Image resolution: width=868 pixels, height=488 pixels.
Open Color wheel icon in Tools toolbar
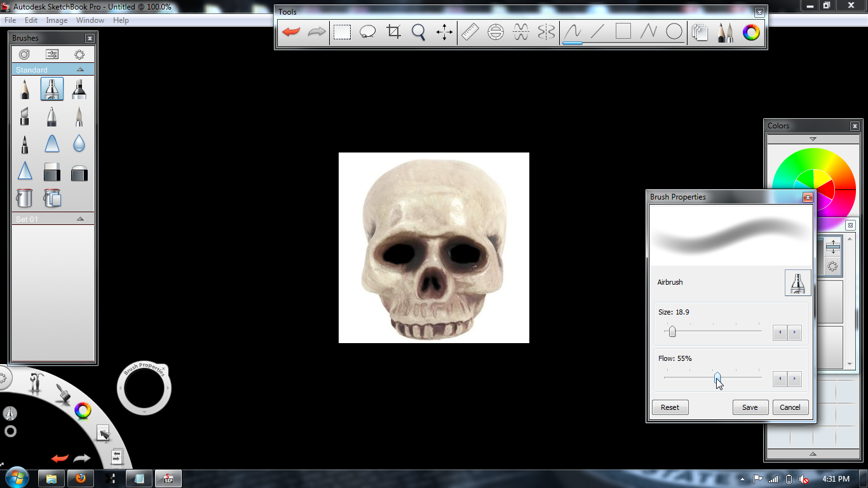[751, 32]
